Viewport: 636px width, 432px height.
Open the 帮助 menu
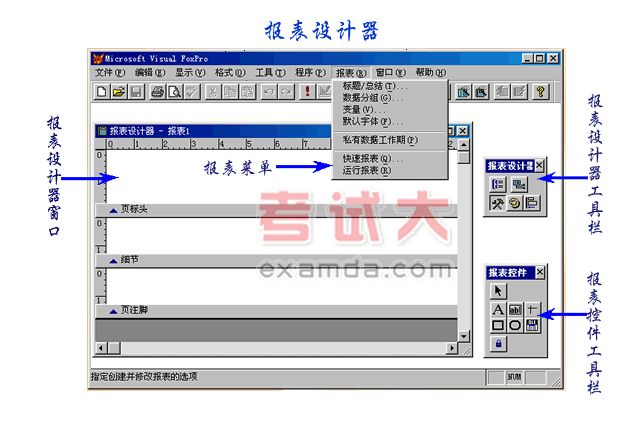pyautogui.click(x=430, y=73)
